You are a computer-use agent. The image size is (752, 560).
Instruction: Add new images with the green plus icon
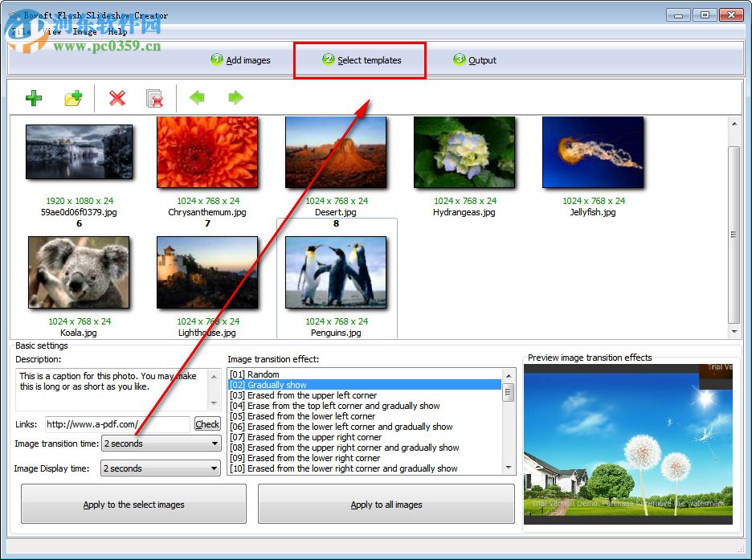(x=34, y=98)
